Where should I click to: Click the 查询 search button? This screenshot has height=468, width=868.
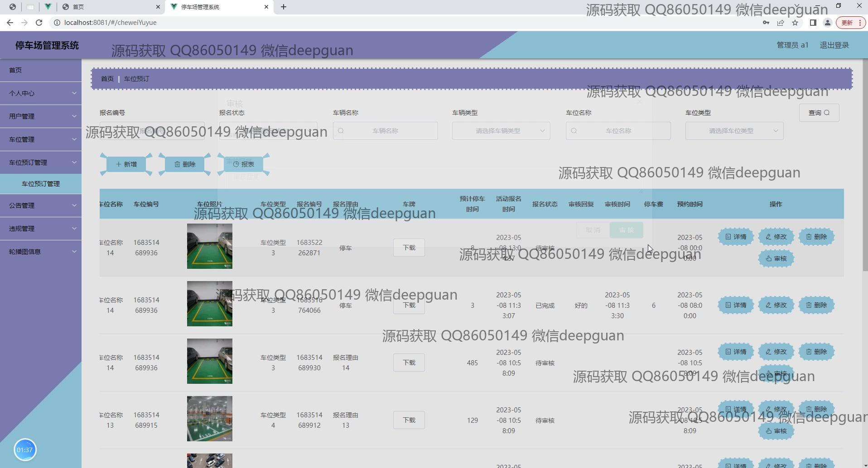click(x=819, y=113)
